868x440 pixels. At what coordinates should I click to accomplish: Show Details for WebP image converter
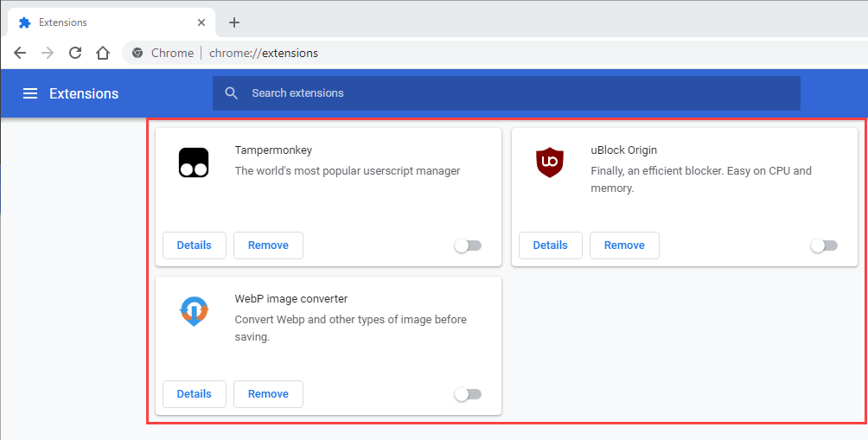[x=194, y=394]
